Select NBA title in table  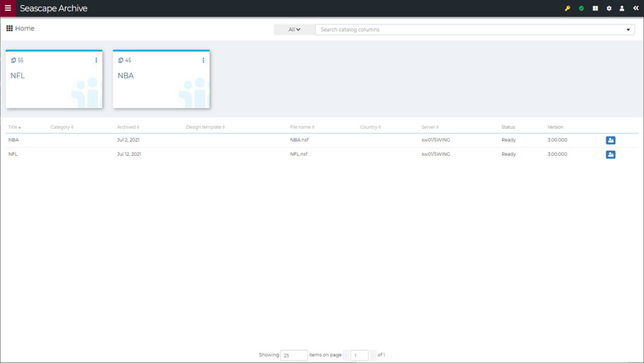14,140
